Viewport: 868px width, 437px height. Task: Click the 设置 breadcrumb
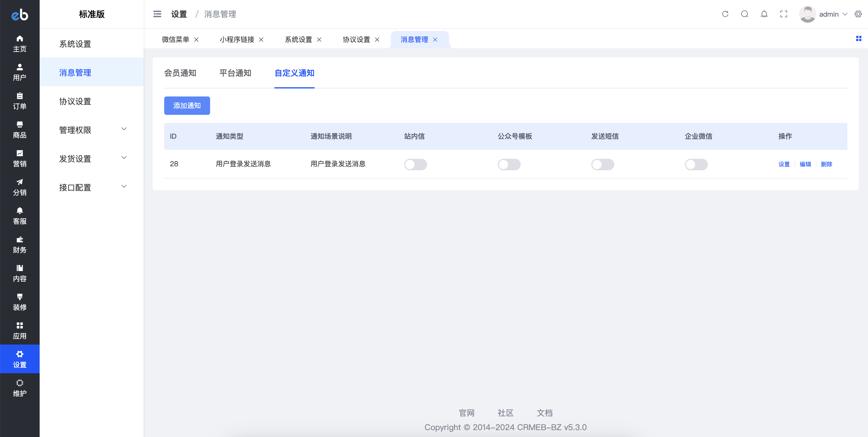(179, 14)
